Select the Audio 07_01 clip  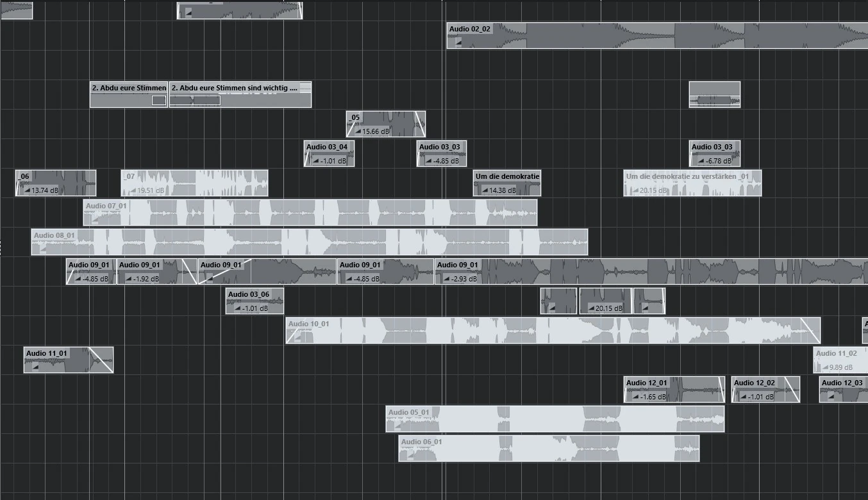point(310,213)
